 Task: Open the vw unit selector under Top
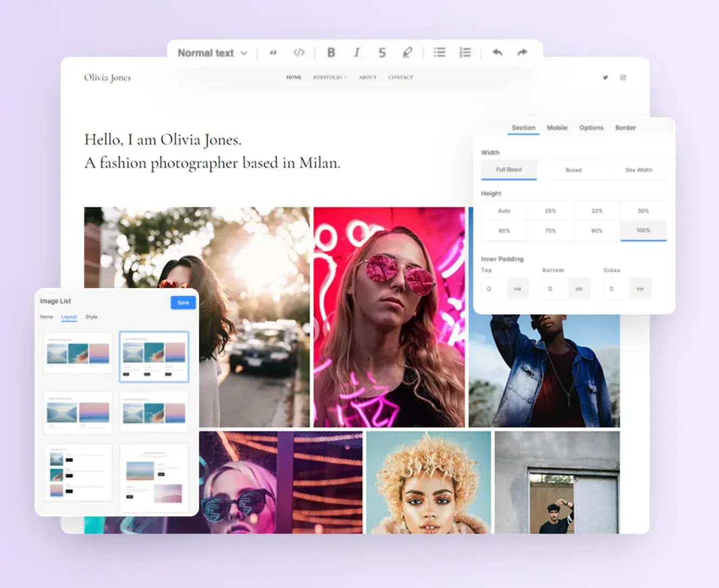pyautogui.click(x=518, y=289)
